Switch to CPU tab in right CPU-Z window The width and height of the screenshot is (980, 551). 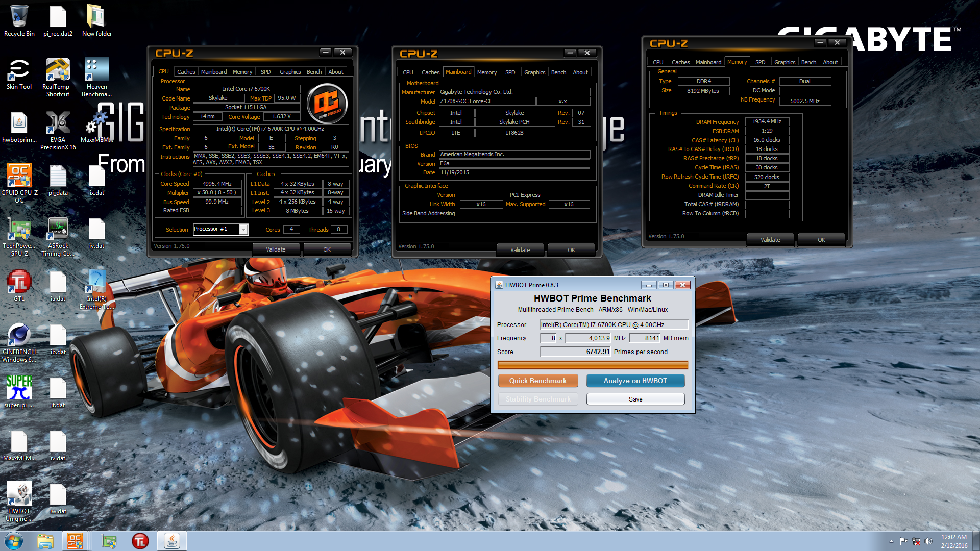[x=658, y=62]
